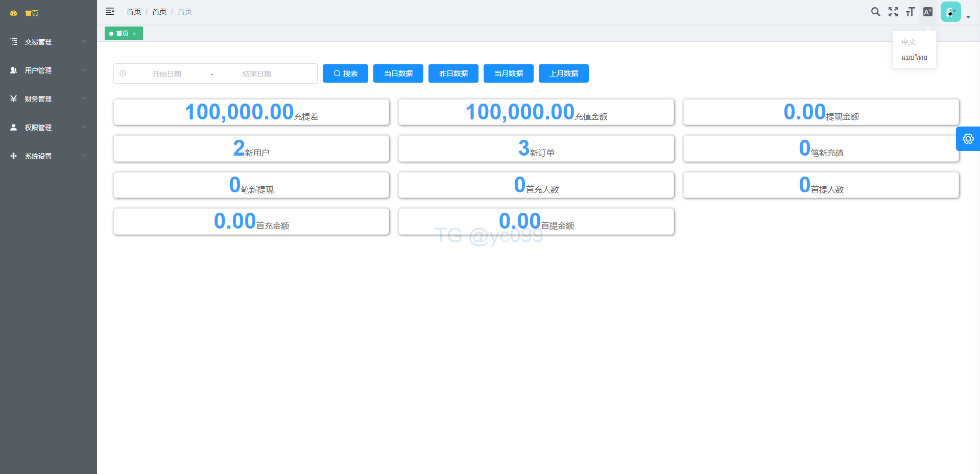The image size is (980, 474).
Task: Click the 搜索 search button
Action: [x=345, y=73]
